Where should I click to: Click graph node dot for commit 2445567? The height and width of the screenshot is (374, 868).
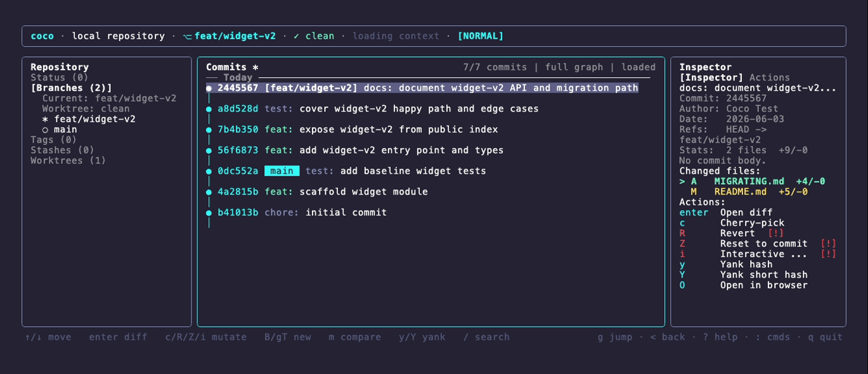click(x=209, y=88)
